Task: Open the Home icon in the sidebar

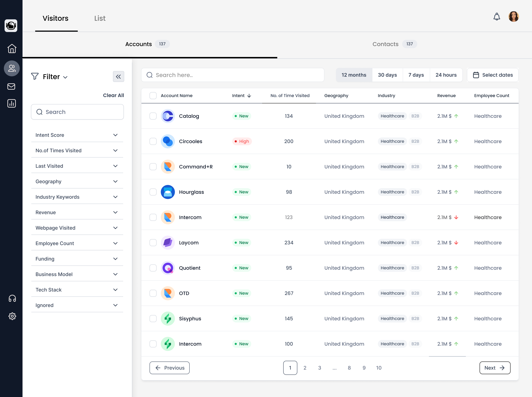Action: [12, 49]
